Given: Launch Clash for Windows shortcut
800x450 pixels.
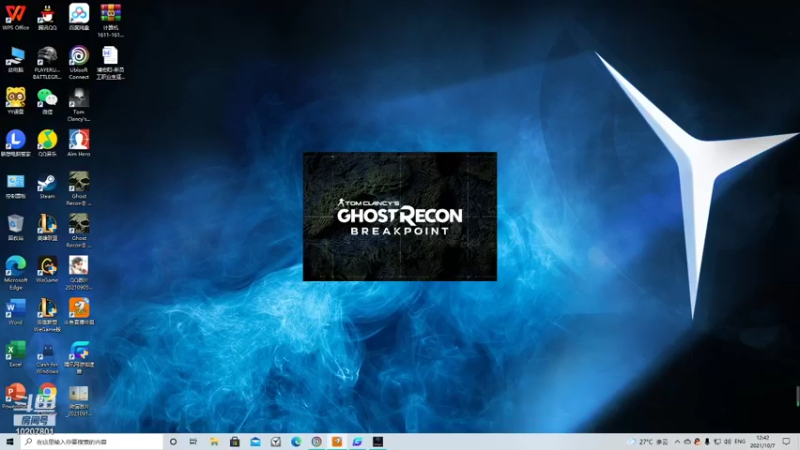Looking at the screenshot, I should [x=47, y=357].
